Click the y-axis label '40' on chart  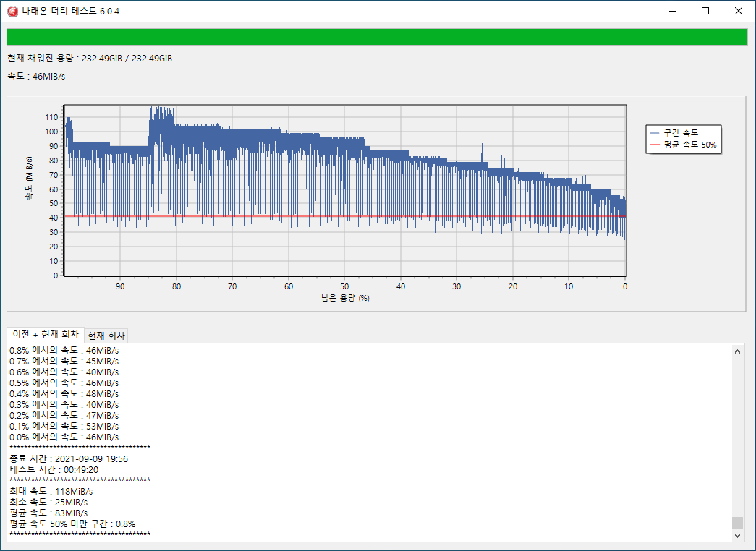pyautogui.click(x=53, y=218)
